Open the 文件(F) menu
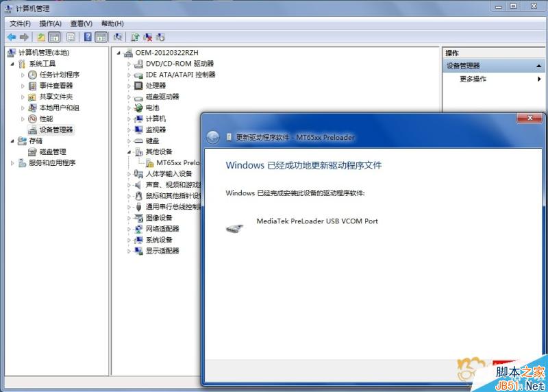Screen dimensions: 548x392 click(21, 23)
